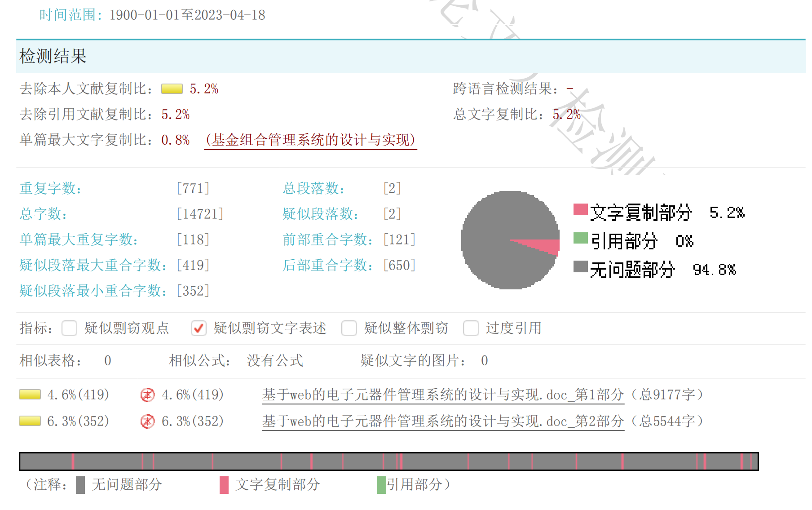Open the 基金组合管理系统的设计与实现 link
Viewport: 812px width, 510px height.
pos(310,140)
